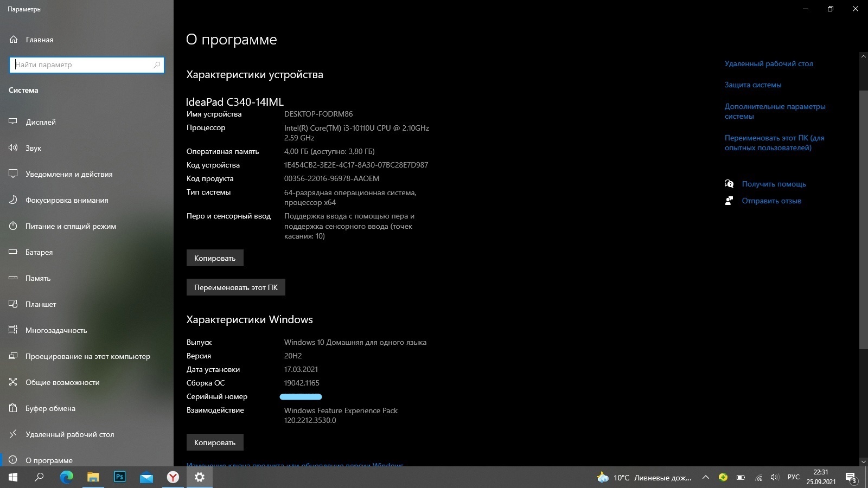Open Wi-Fi network tray icon
The image size is (868, 488).
point(758,478)
